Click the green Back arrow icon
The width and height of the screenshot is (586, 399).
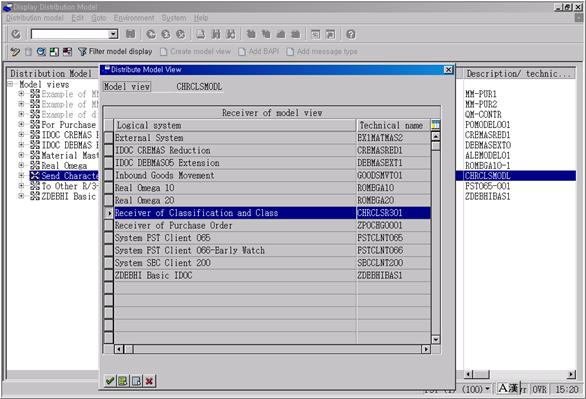[x=151, y=34]
